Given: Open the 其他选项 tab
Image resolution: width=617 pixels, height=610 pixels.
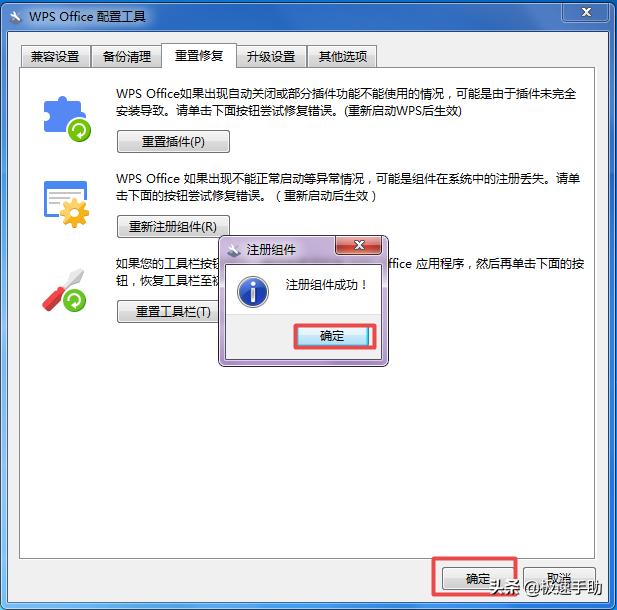Looking at the screenshot, I should [x=342, y=56].
